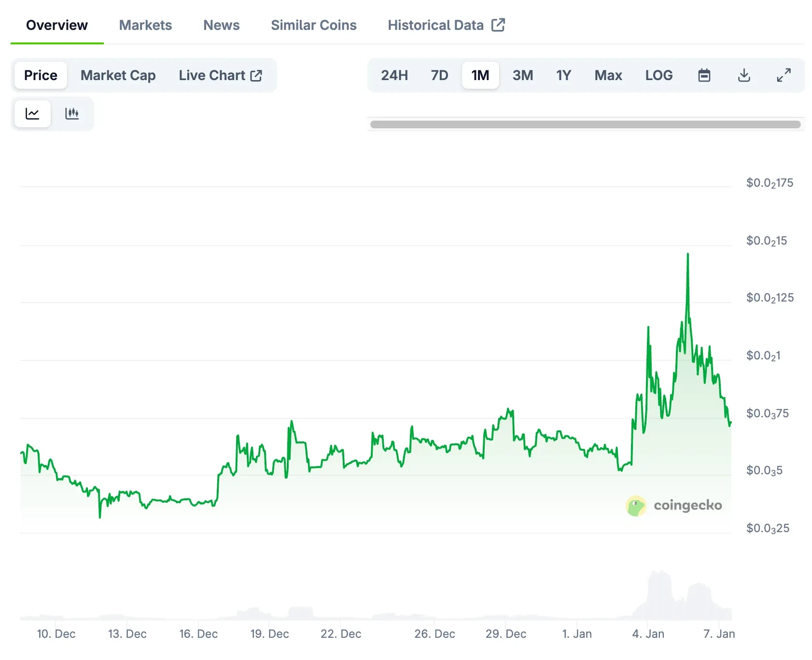Select the 7D time range
Viewport: 812px width, 660px height.
tap(439, 75)
